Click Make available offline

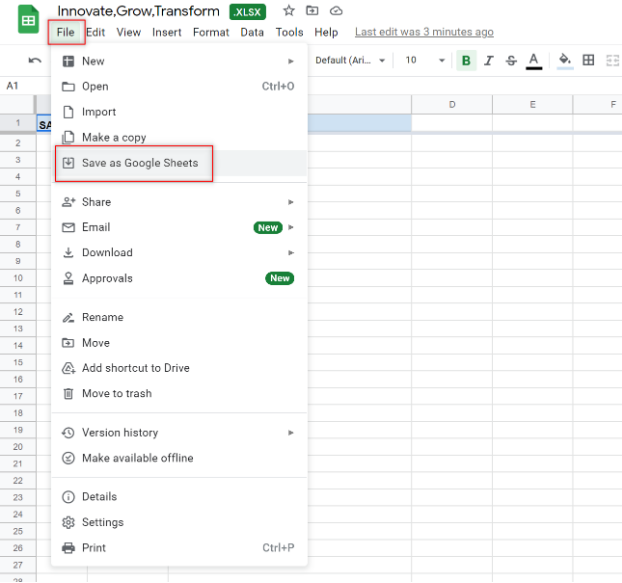(x=179, y=458)
